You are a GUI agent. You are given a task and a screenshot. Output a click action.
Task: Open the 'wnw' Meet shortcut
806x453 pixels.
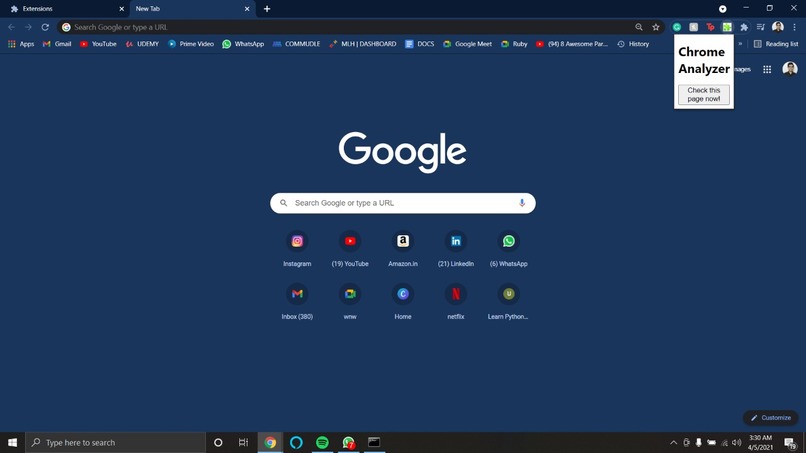pyautogui.click(x=350, y=302)
